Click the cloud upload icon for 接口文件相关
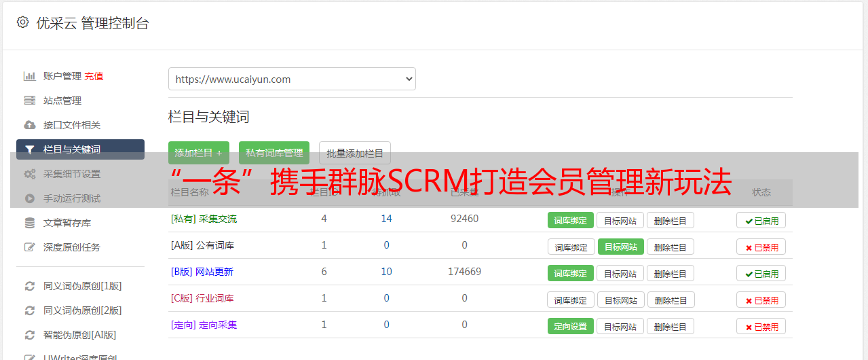868x360 pixels. (29, 125)
